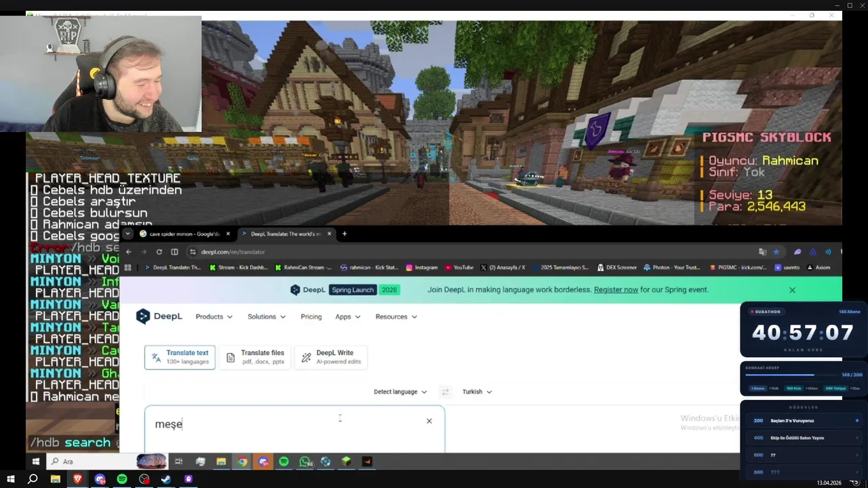
Task: Switch to the DeepL Translate browser tab
Action: pos(286,234)
